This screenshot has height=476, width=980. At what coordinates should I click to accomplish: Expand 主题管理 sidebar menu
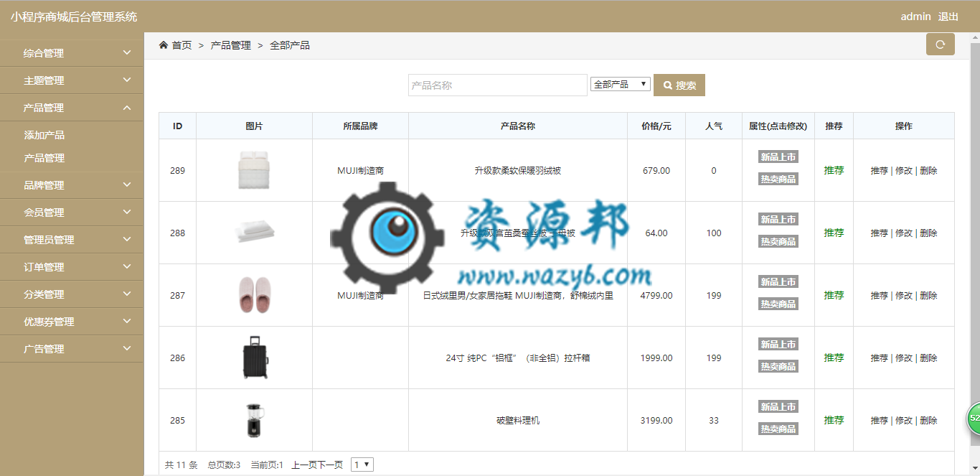(x=72, y=80)
